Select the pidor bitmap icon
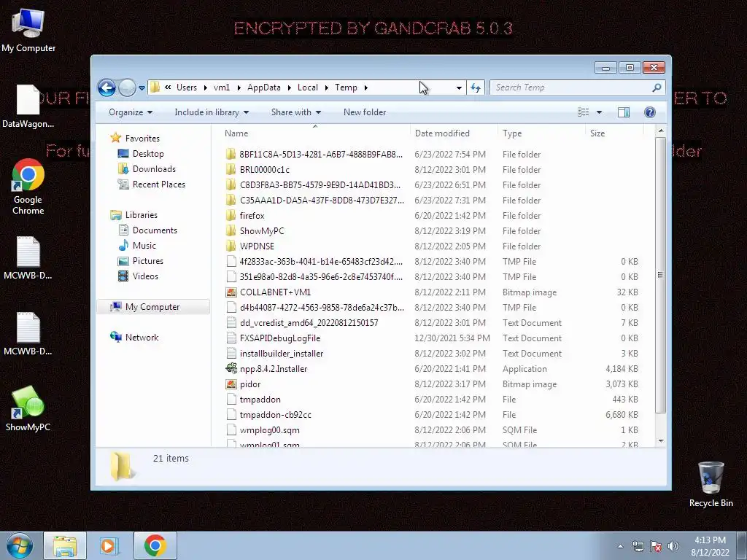Viewport: 747px width, 560px height. pos(231,384)
